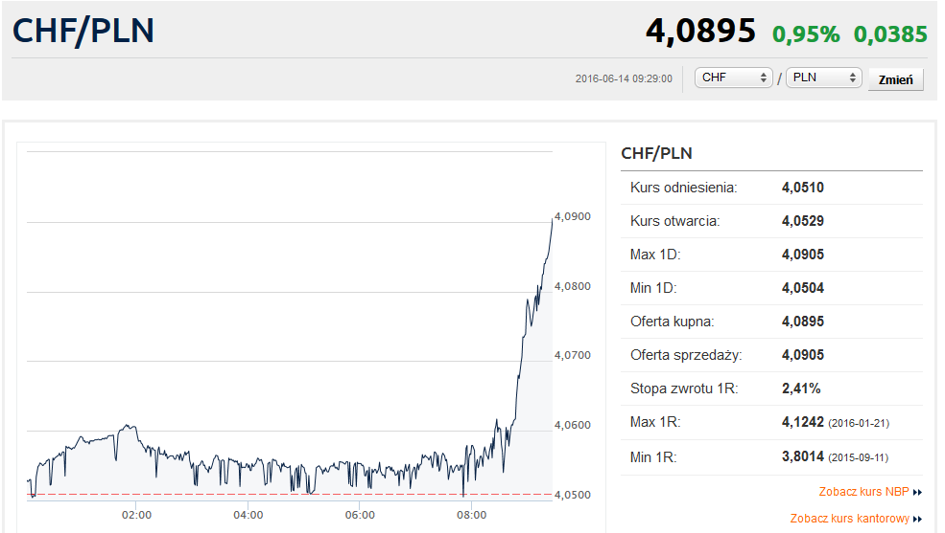Select the Kurs otwarcia value 4,0529
Image resolution: width=945 pixels, height=533 pixels.
pos(803,221)
